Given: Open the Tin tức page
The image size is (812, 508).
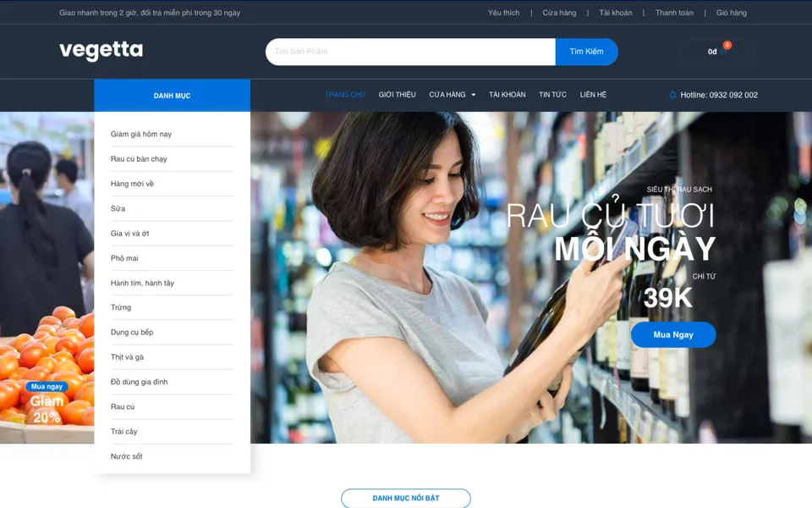Looking at the screenshot, I should 552,94.
